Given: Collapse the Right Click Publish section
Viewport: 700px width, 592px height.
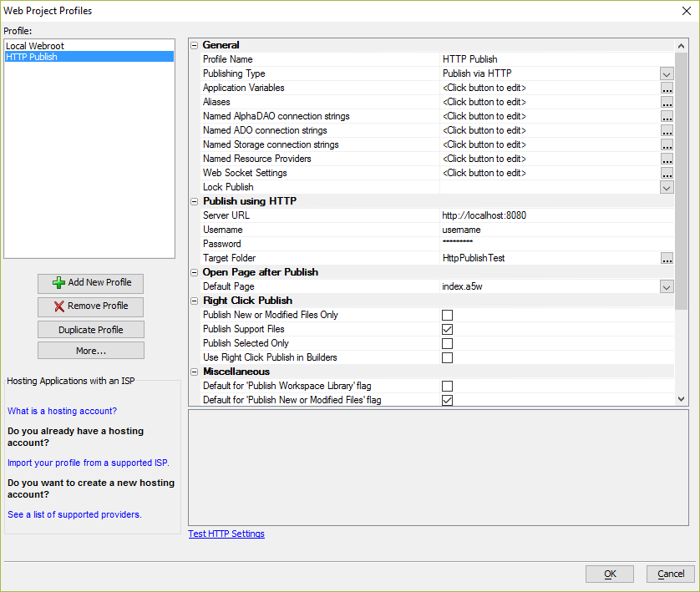Looking at the screenshot, I should click(x=194, y=301).
